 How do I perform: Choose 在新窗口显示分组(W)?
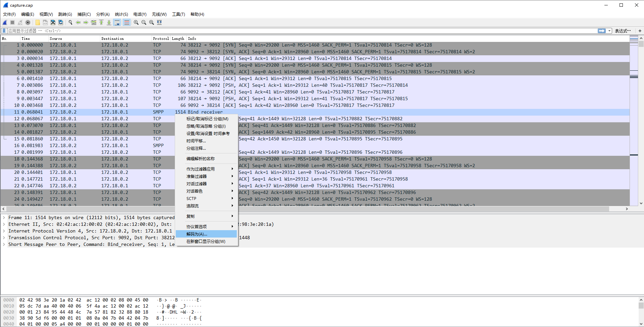click(206, 242)
